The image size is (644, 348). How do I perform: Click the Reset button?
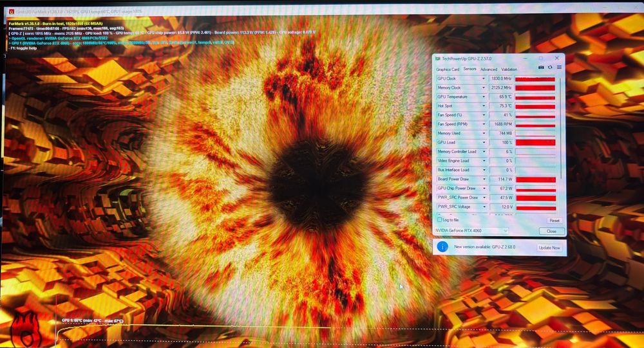tap(554, 221)
